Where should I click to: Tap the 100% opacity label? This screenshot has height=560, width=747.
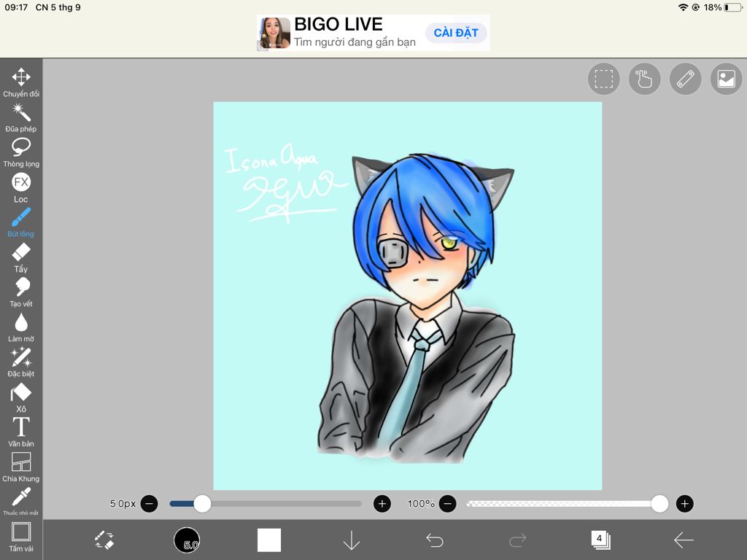click(421, 503)
